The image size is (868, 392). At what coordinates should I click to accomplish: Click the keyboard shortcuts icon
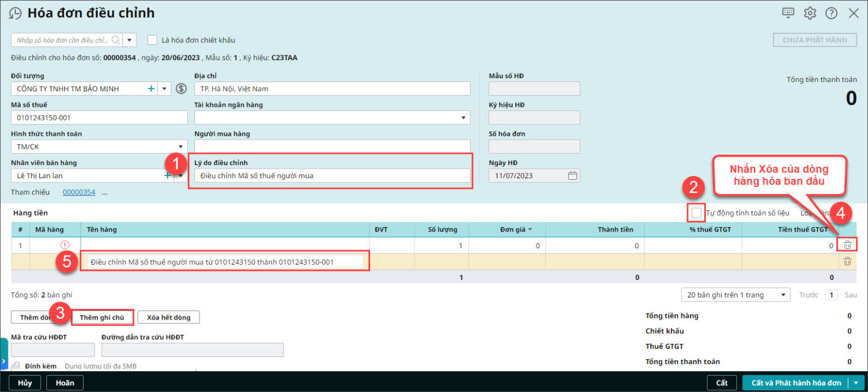click(x=789, y=13)
